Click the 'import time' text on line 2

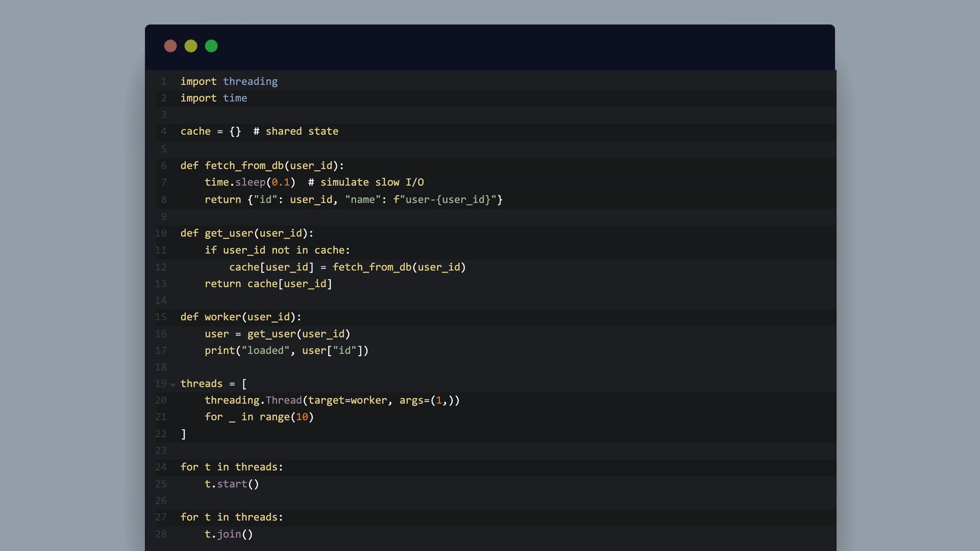coord(214,98)
